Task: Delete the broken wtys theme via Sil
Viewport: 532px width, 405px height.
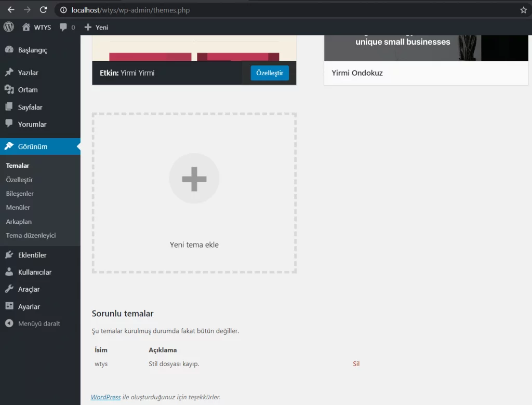Action: point(356,363)
